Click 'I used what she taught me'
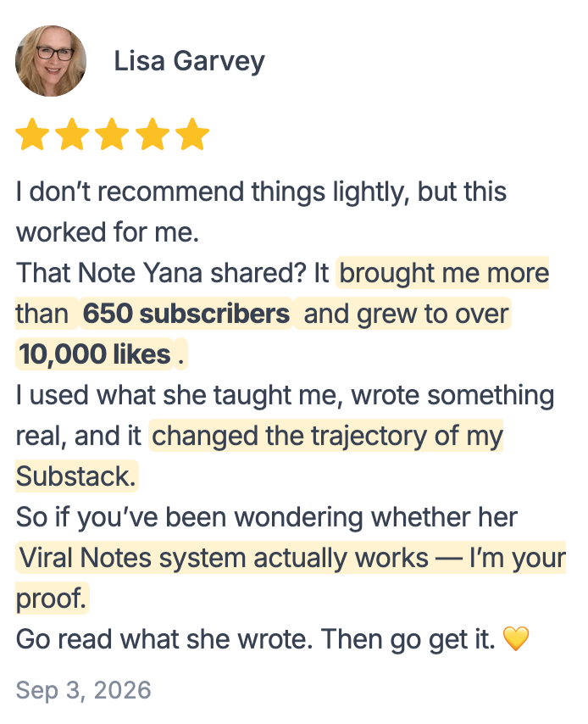This screenshot has height=724, width=588. click(x=180, y=395)
